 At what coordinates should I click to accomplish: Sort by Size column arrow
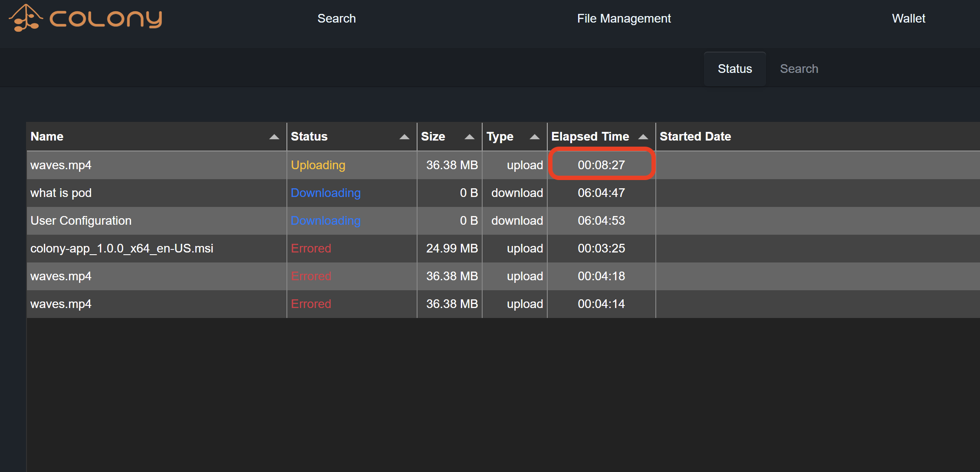tap(469, 137)
